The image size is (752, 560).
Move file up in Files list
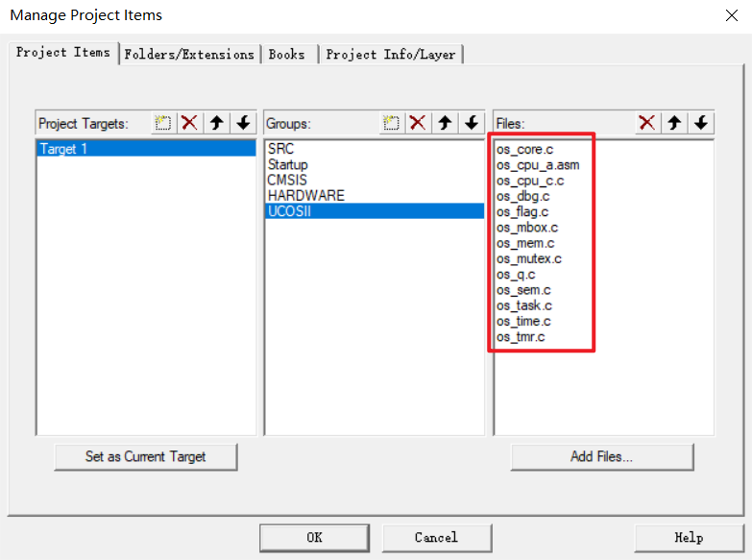tap(674, 123)
